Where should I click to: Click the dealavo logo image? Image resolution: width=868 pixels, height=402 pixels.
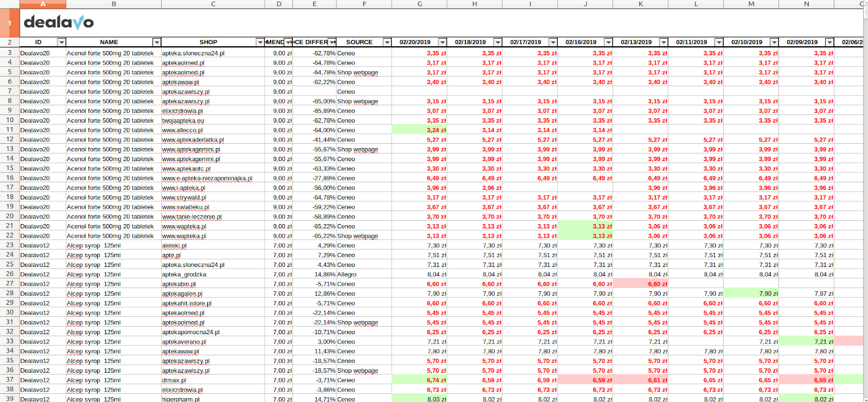coord(59,22)
